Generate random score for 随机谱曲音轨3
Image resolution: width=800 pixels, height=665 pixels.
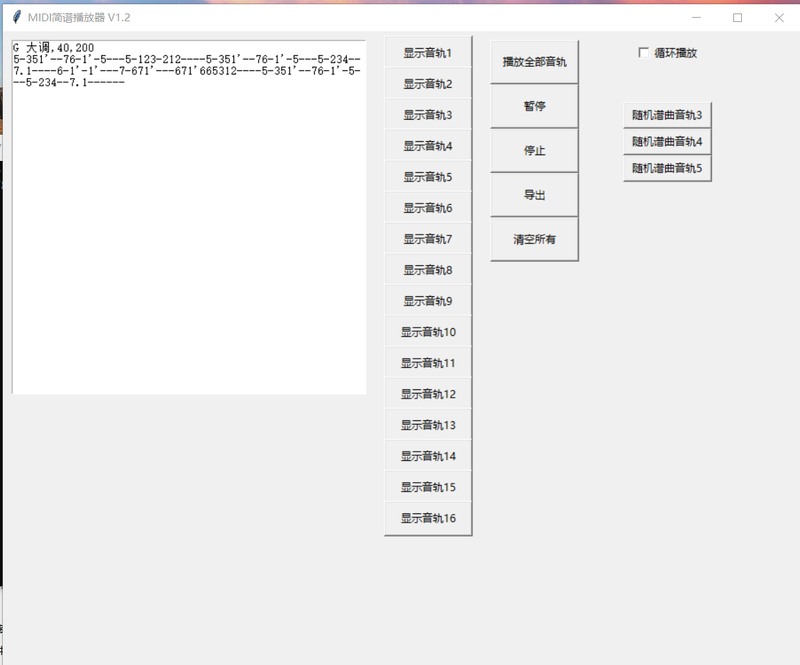[667, 115]
